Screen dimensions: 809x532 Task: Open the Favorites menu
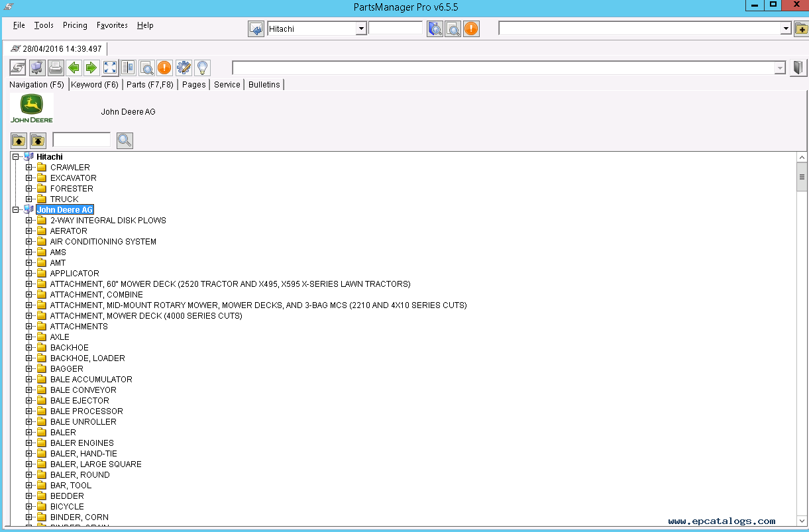112,25
